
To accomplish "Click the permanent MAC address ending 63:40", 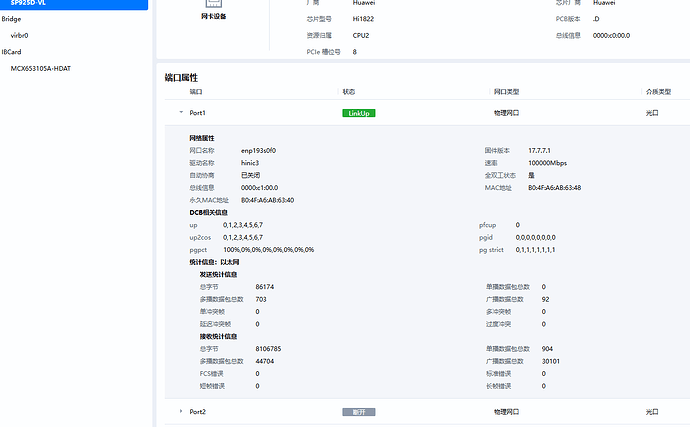I will [268, 200].
